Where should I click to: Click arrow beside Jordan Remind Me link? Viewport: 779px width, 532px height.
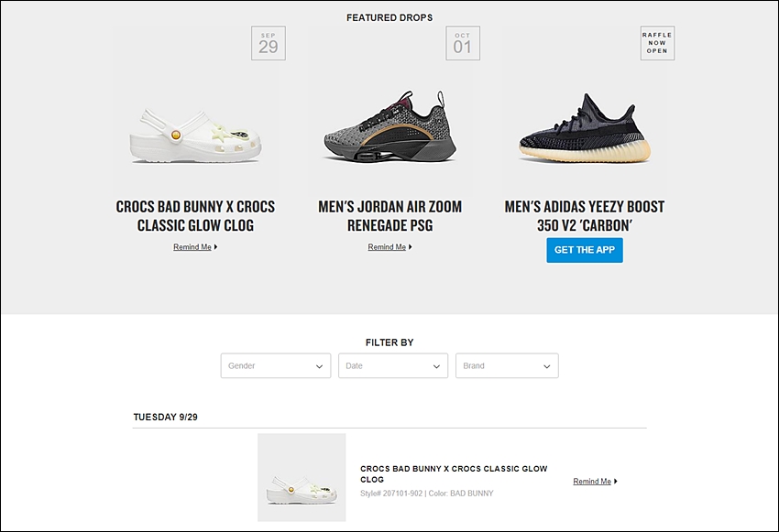tap(411, 246)
